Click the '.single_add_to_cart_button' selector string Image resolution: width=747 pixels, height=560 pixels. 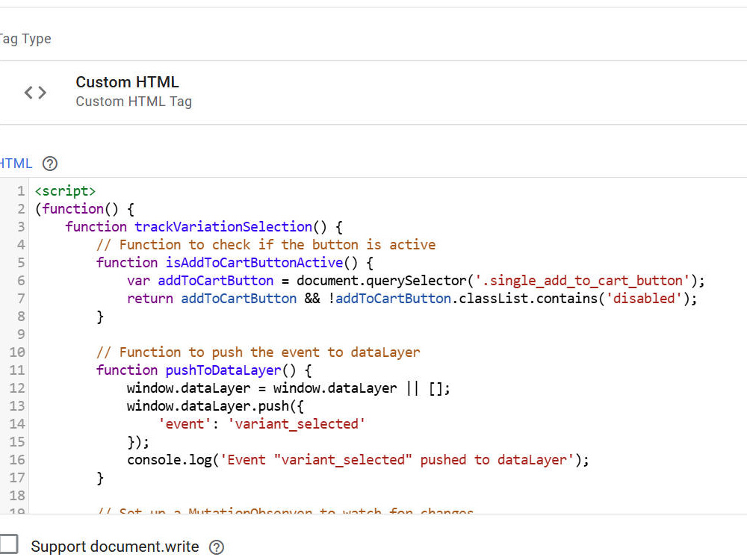pos(582,281)
